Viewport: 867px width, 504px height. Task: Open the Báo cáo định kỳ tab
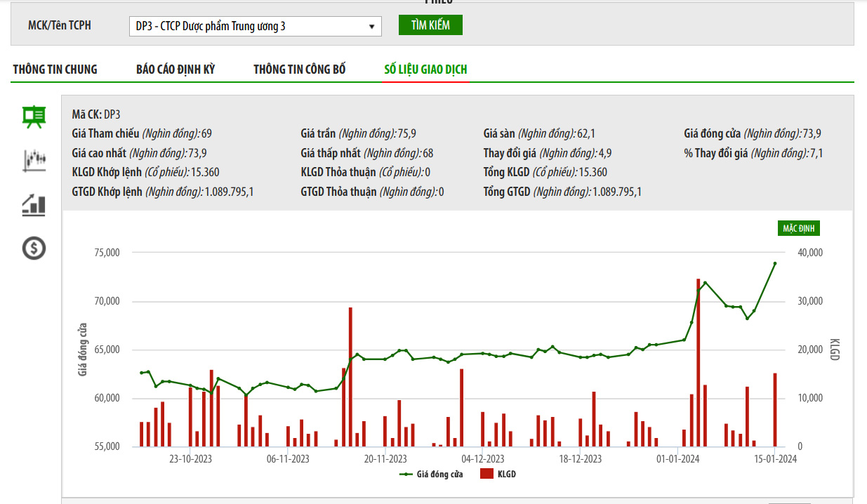pyautogui.click(x=176, y=69)
